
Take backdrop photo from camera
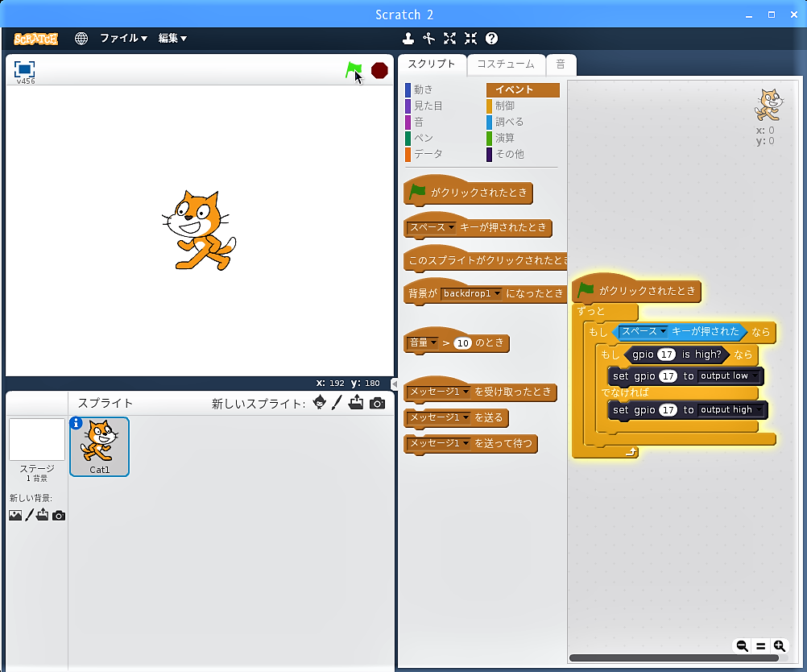point(59,516)
